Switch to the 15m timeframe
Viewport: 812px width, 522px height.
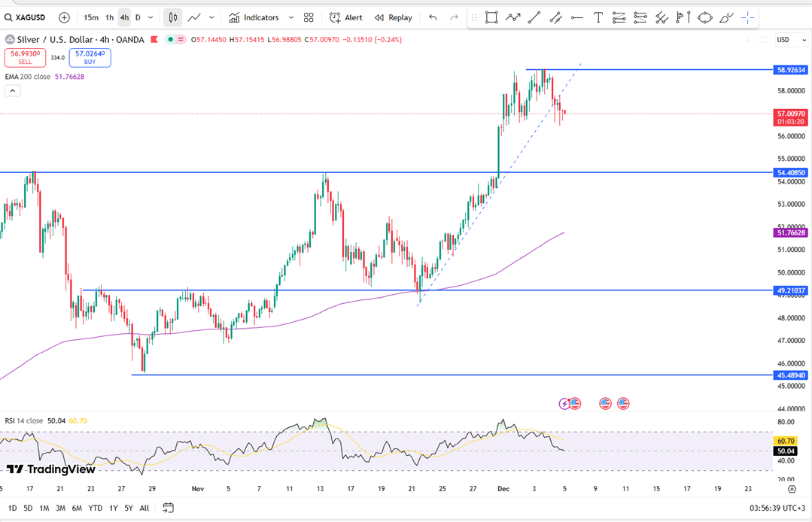91,17
